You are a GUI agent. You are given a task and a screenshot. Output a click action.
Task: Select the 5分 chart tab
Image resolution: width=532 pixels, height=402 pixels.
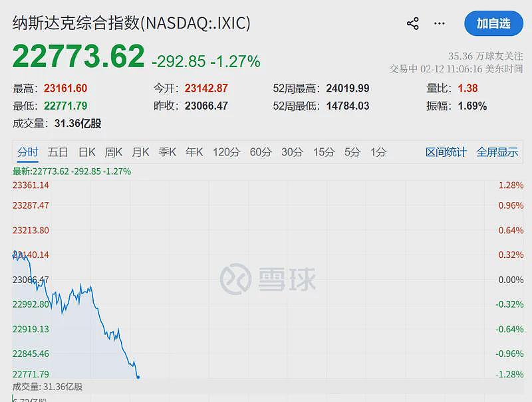(352, 152)
